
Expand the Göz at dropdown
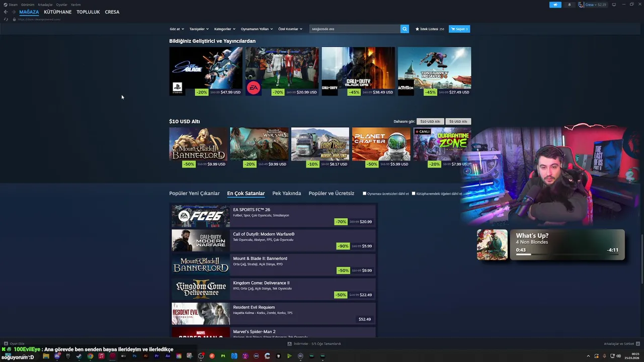(x=177, y=29)
